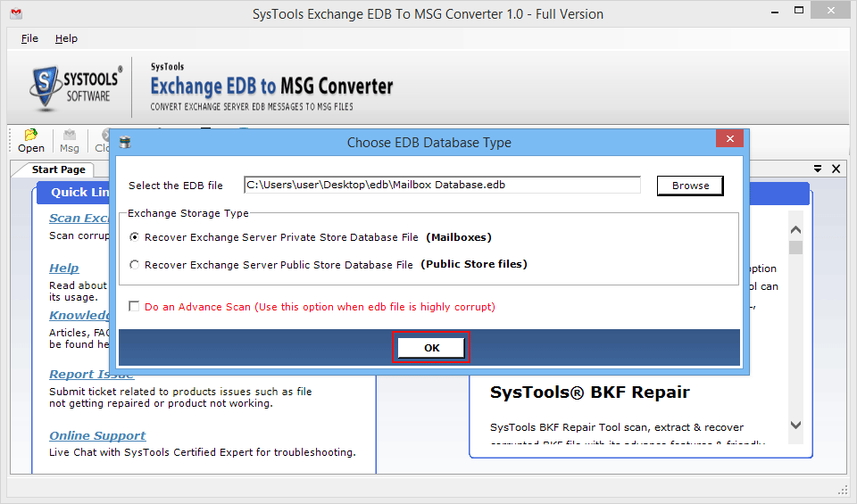Open the Knowledge base quick link
Image resolution: width=857 pixels, height=504 pixels.
coord(79,315)
